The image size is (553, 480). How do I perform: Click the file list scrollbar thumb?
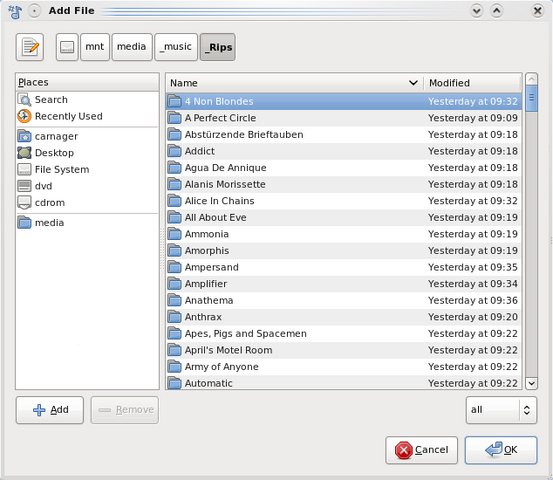[531, 98]
